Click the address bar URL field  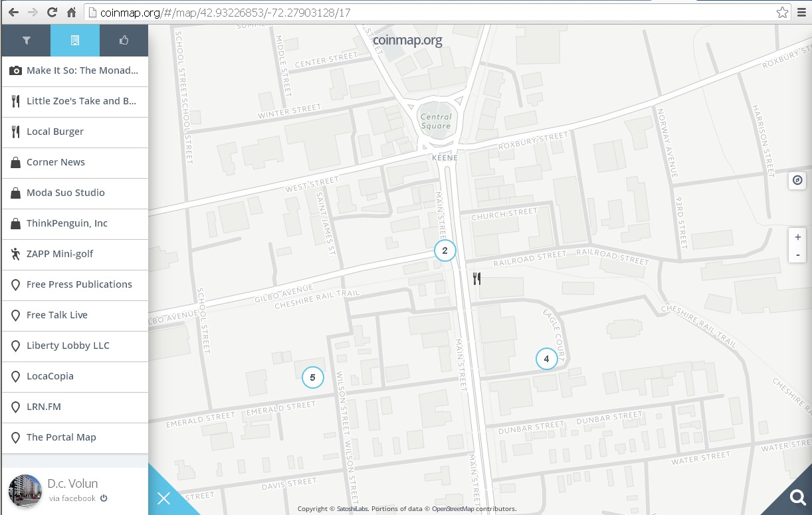pos(425,13)
